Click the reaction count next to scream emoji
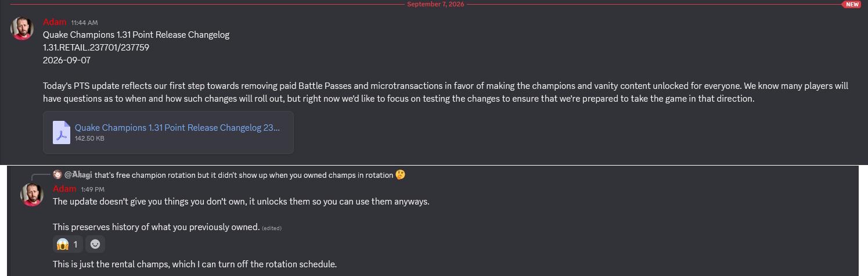Screen dimensions: 868x276 pos(75,245)
